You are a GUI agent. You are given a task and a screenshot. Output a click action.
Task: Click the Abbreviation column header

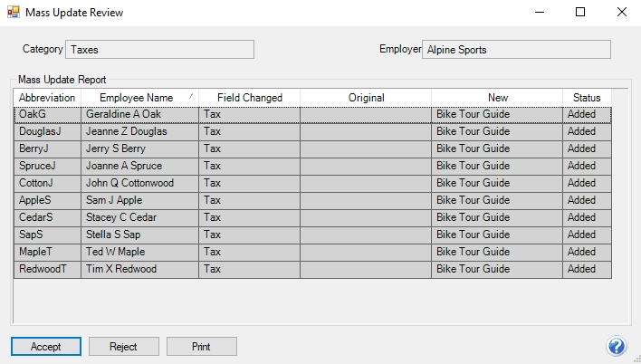[47, 98]
